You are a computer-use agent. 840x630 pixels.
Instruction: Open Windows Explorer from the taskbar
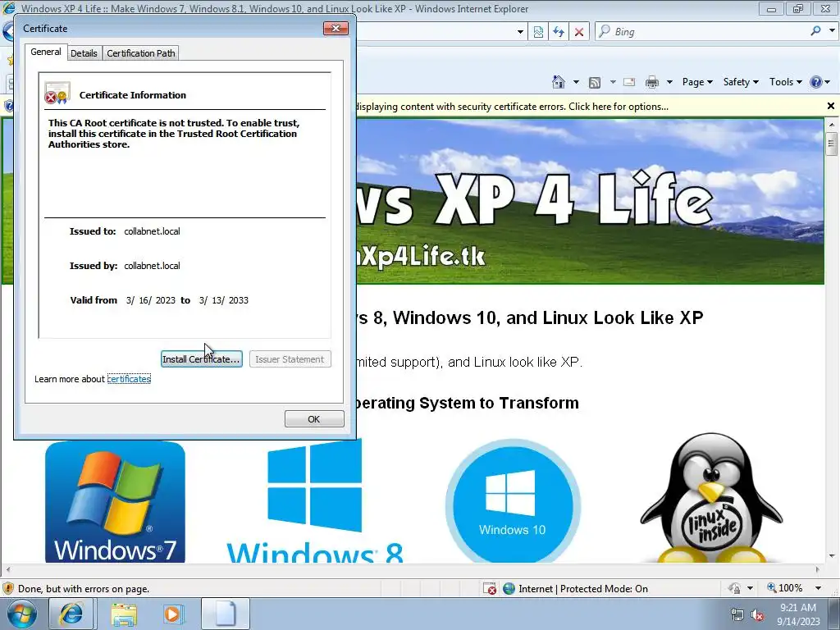tap(123, 614)
